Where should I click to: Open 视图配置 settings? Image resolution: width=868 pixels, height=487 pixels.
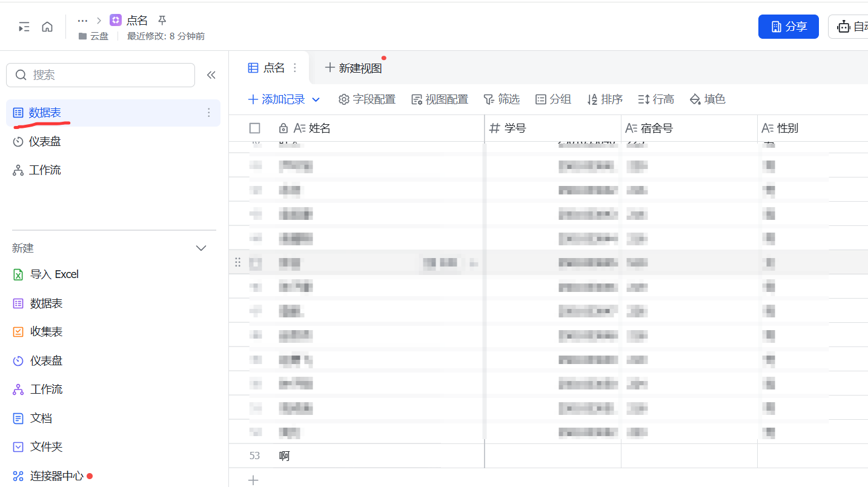click(439, 99)
